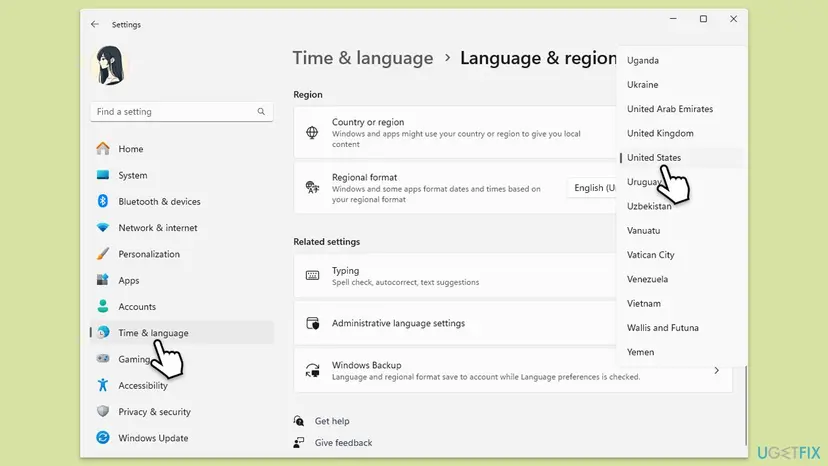Click the Time & language globe clock icon
The height and width of the screenshot is (466, 828).
[x=103, y=332]
